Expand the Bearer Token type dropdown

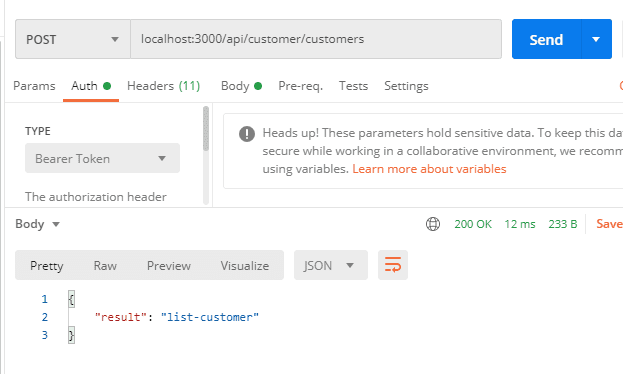102,158
